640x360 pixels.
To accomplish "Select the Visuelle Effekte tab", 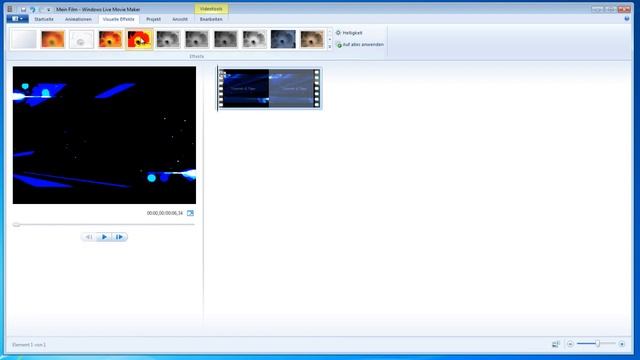I will [x=118, y=19].
